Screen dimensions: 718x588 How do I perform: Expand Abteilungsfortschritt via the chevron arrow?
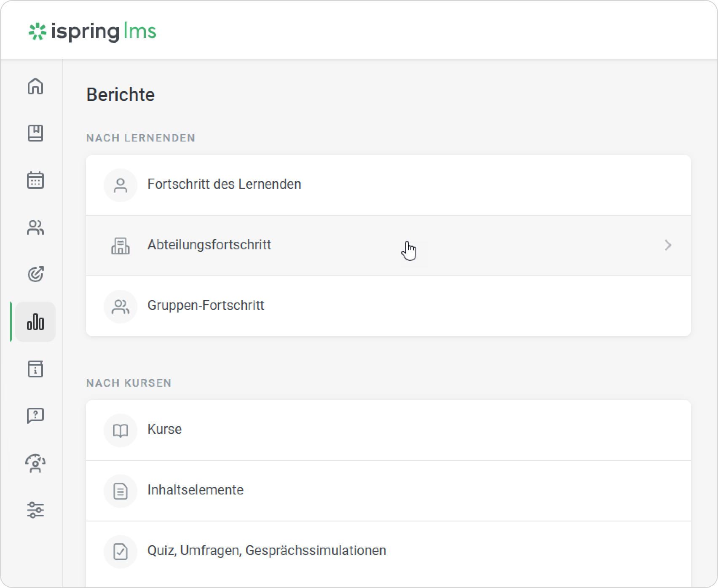point(668,245)
